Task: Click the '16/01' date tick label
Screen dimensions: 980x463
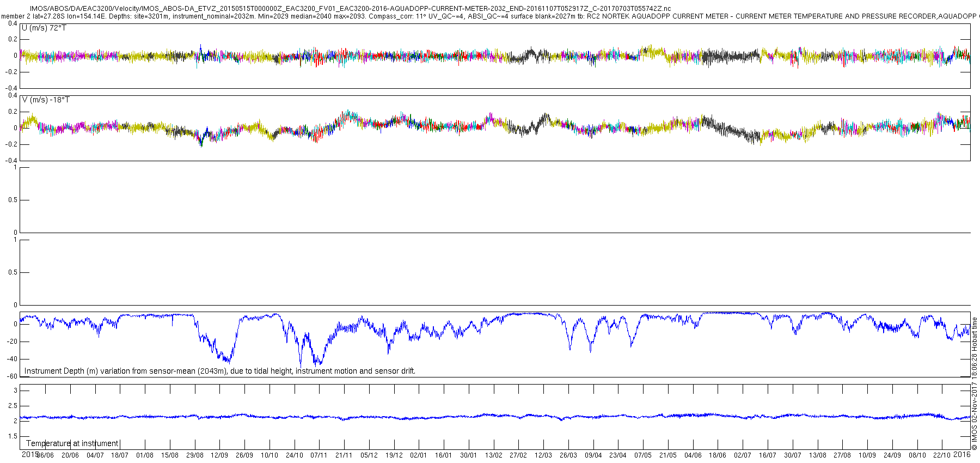Action: point(444,455)
